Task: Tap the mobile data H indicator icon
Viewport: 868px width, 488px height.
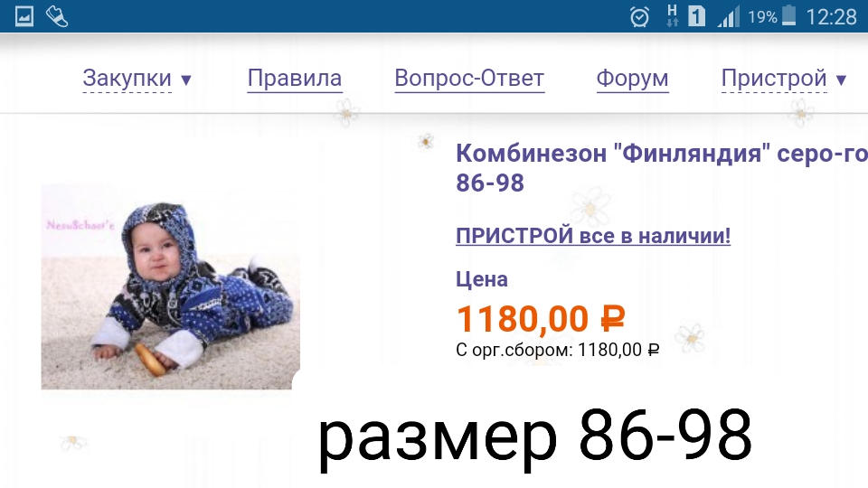Action: coord(672,16)
